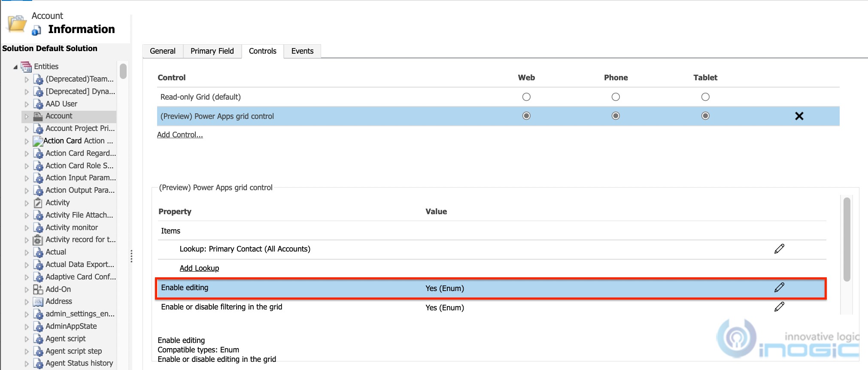This screenshot has height=370, width=868.
Task: Click the Items property row
Action: tap(492, 231)
